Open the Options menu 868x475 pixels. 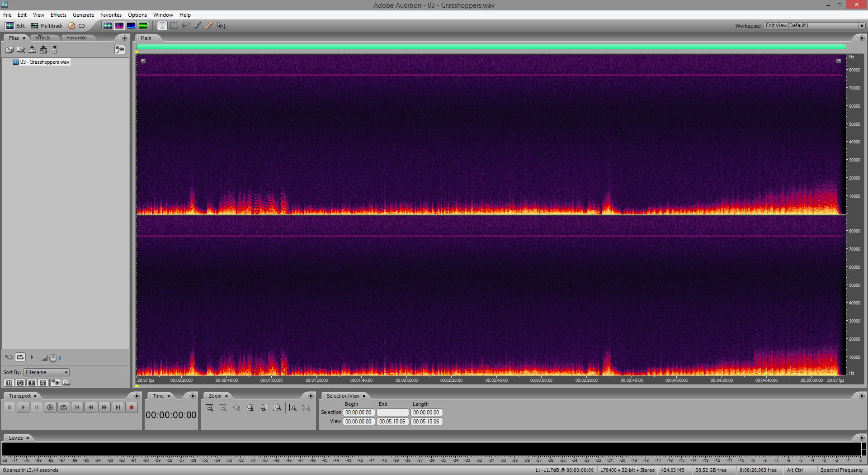(x=137, y=15)
